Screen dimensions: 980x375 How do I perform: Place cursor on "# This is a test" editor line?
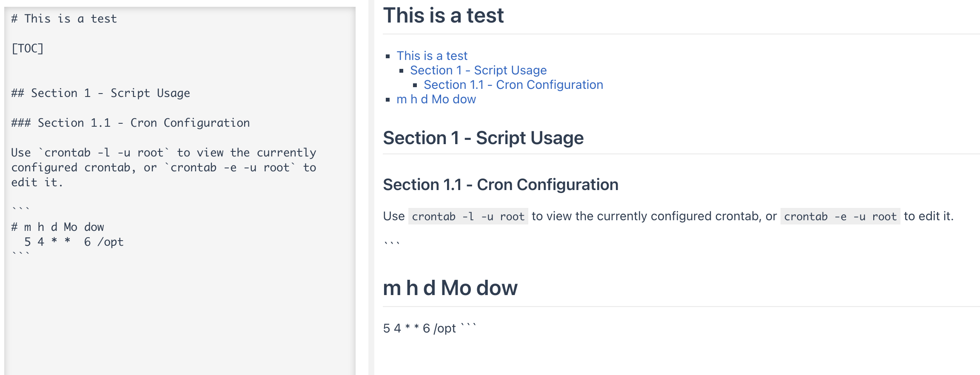point(64,19)
